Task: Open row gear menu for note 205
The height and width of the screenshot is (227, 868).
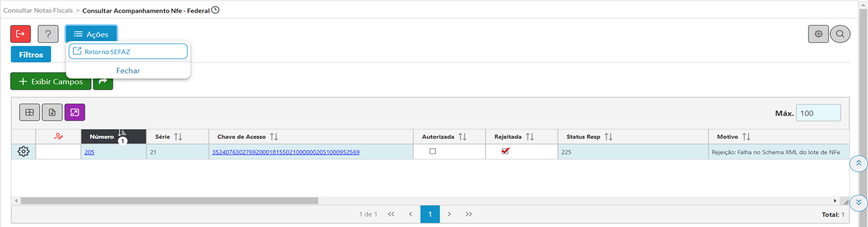Action: pos(23,152)
